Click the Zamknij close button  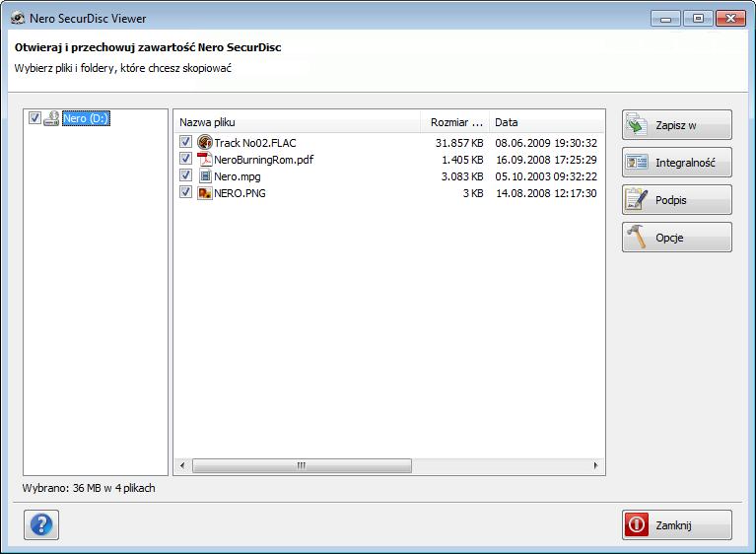point(677,524)
